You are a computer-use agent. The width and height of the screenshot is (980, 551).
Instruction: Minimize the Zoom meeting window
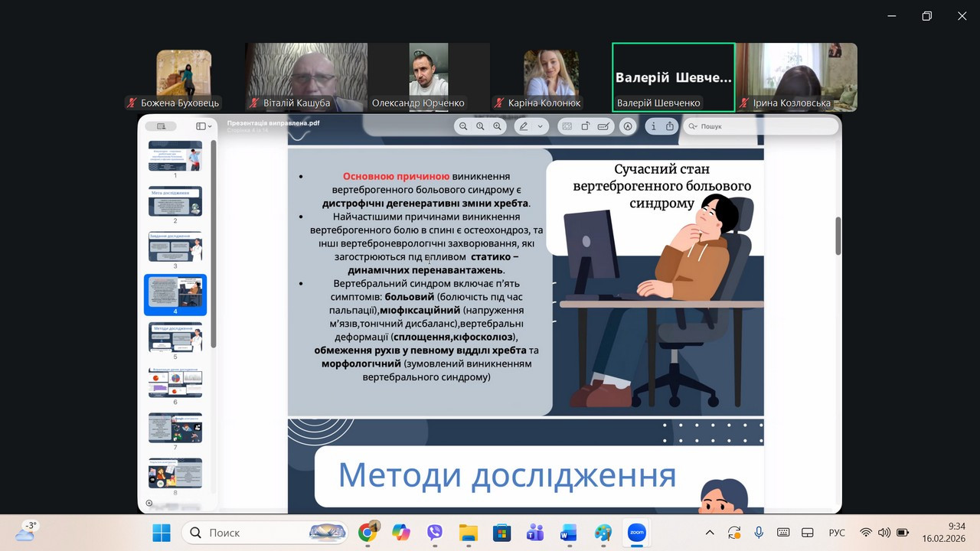tap(891, 15)
